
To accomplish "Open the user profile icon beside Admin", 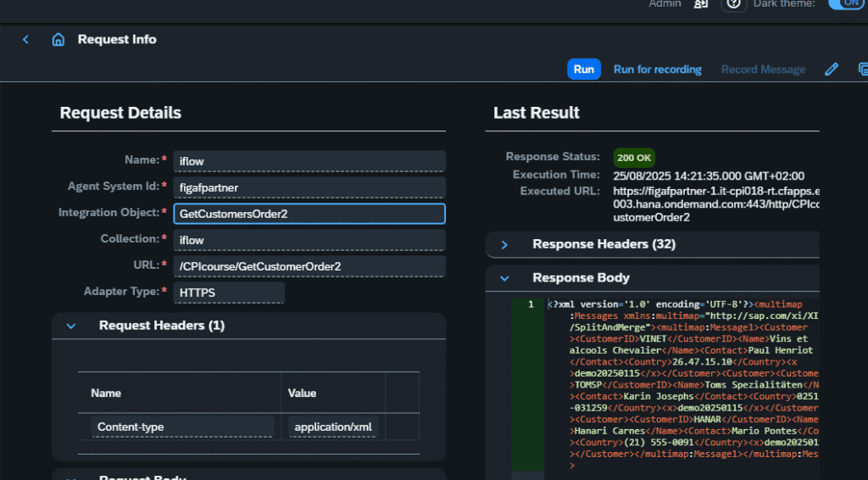I will point(701,4).
